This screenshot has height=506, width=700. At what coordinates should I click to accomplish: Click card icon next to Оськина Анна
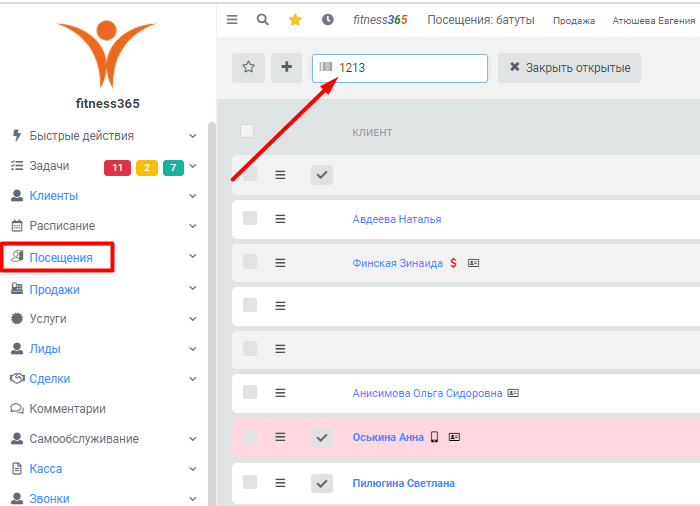click(454, 437)
